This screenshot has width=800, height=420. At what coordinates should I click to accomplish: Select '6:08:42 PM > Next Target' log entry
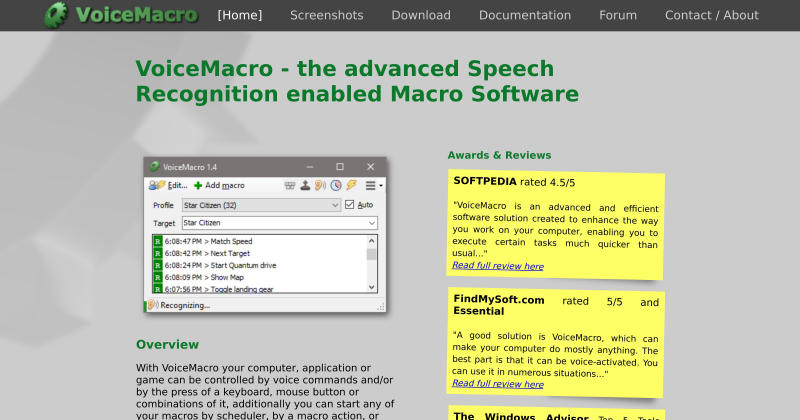point(207,254)
